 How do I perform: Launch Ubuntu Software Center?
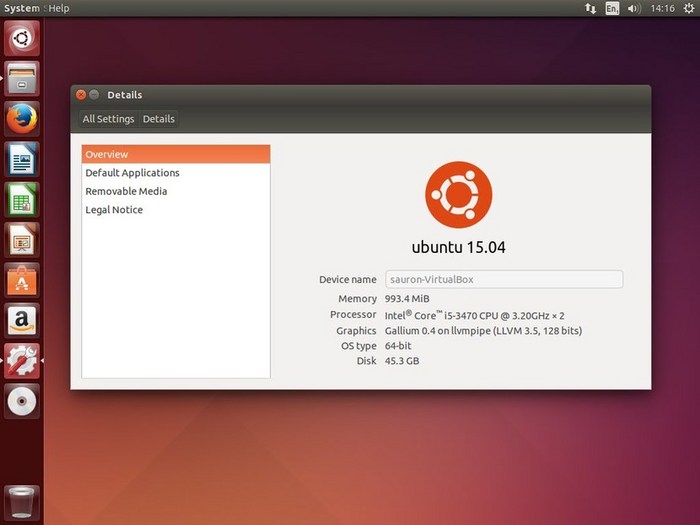tap(21, 280)
